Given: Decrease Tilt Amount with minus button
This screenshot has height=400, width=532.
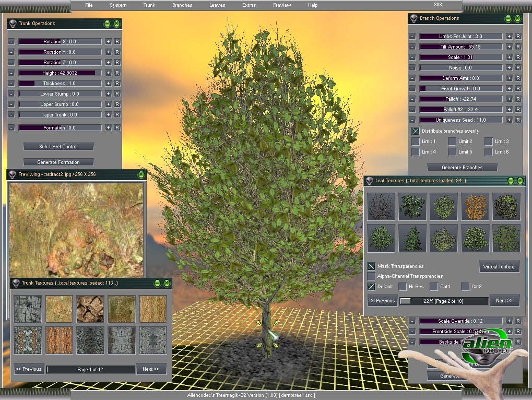Looking at the screenshot, I should pos(412,47).
